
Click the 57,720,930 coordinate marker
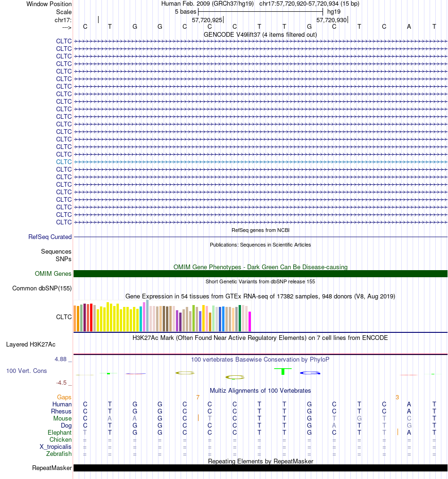[x=331, y=20]
